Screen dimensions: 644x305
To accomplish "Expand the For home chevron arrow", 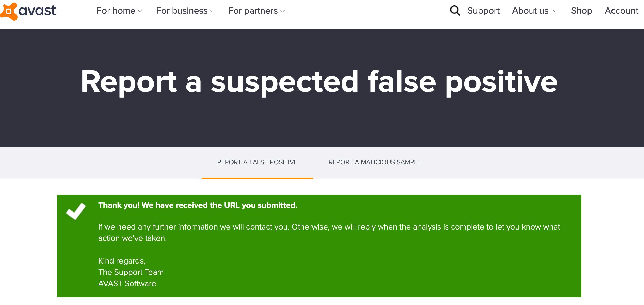I will click(x=140, y=11).
